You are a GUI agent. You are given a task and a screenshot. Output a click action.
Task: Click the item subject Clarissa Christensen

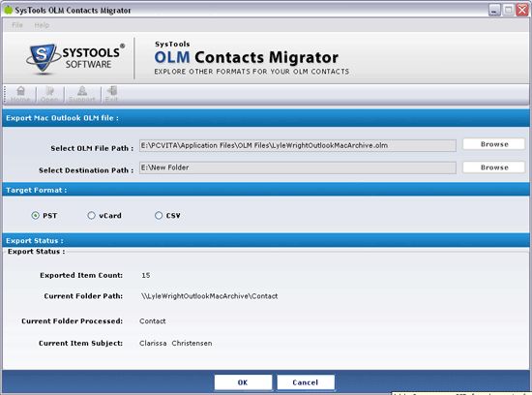click(175, 343)
